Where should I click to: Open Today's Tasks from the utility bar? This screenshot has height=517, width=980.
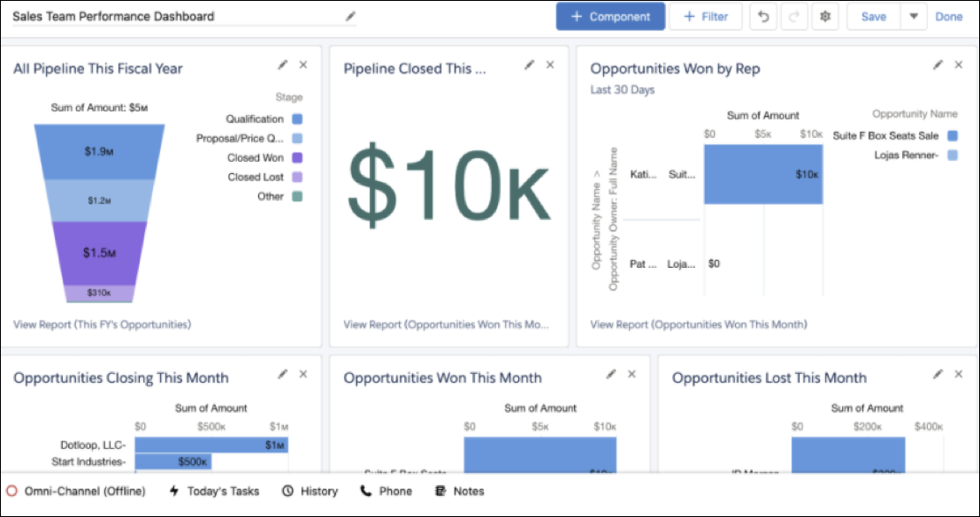point(214,491)
